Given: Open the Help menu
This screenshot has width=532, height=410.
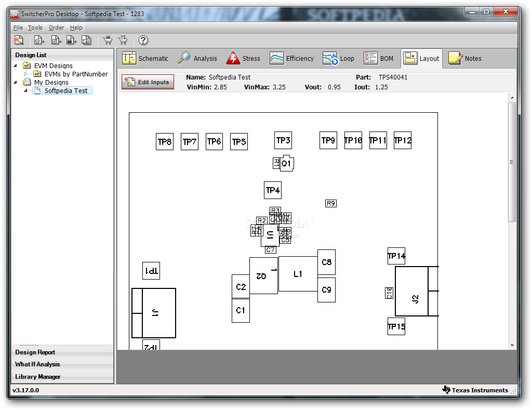Looking at the screenshot, I should point(76,28).
